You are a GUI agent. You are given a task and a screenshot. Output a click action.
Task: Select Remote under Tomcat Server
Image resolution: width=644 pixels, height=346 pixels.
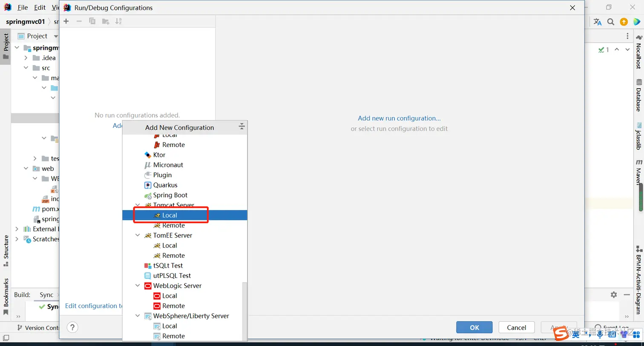click(x=185, y=225)
